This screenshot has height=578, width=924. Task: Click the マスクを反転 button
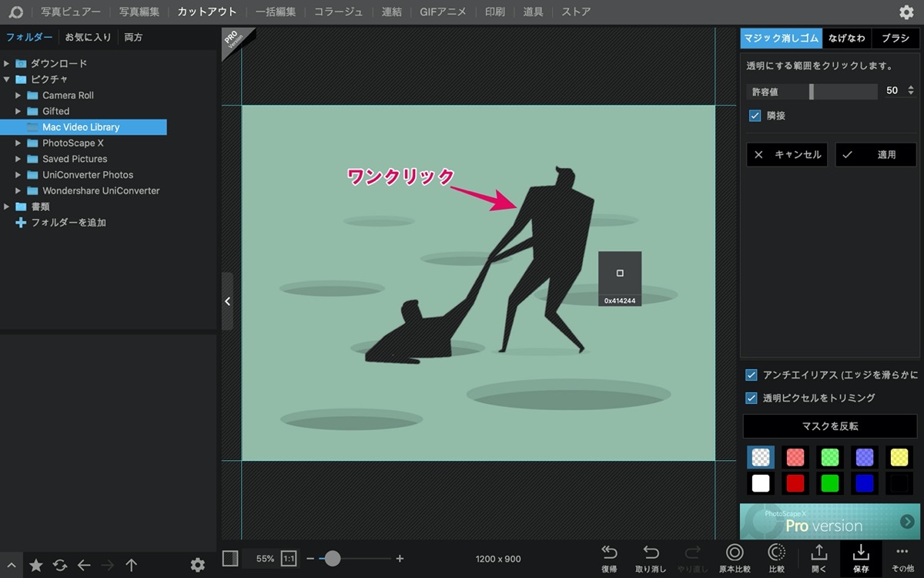point(830,426)
